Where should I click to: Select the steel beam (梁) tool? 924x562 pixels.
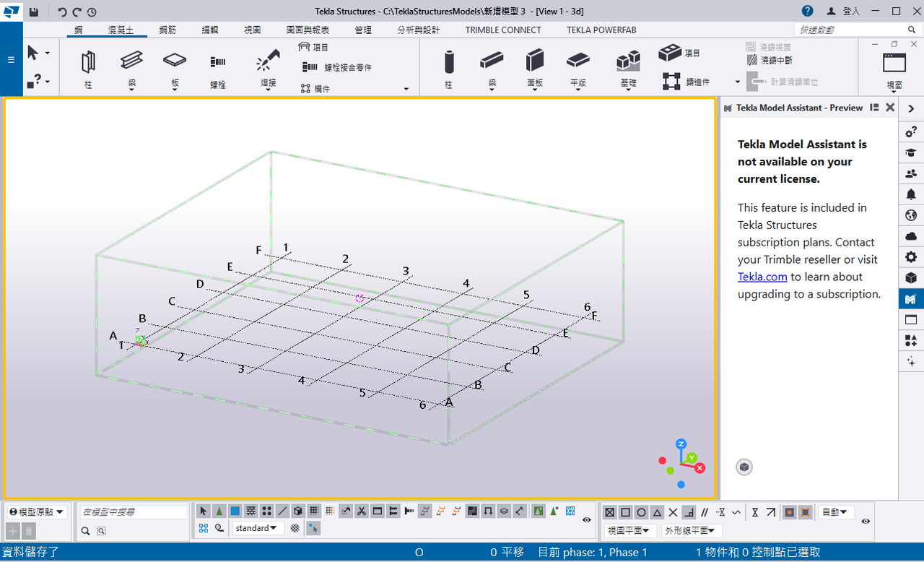tap(131, 69)
